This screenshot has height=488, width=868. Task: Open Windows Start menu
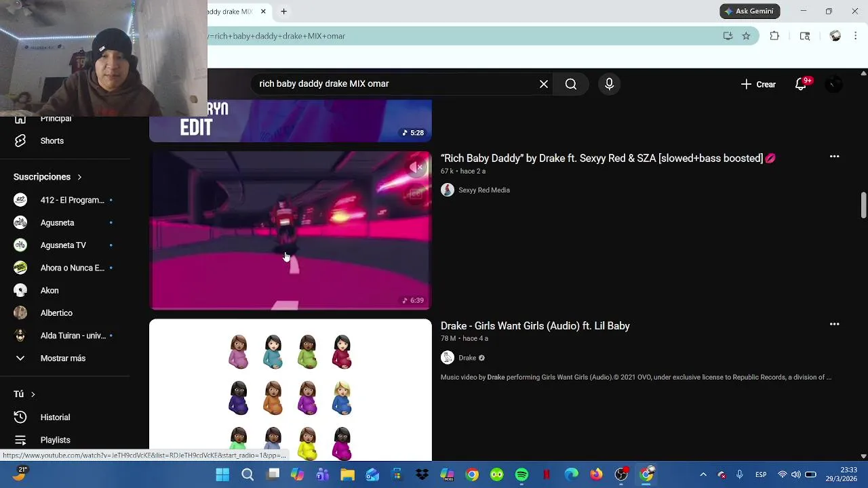[x=222, y=474]
